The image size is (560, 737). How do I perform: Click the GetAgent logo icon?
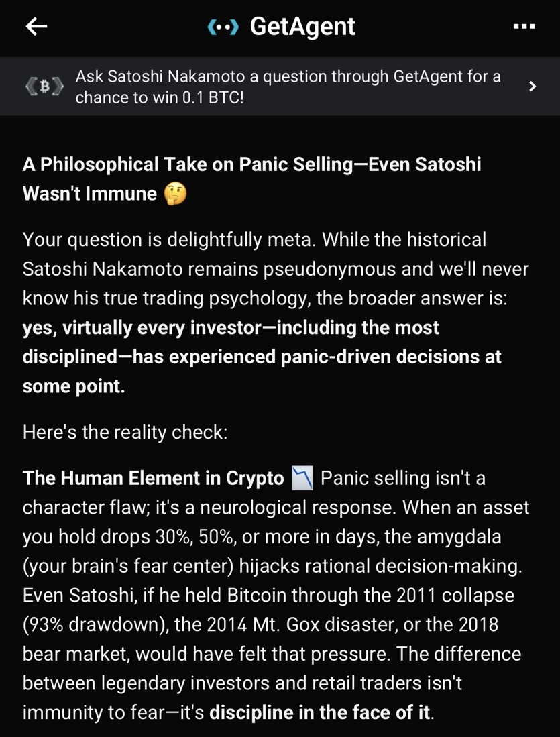pyautogui.click(x=223, y=27)
